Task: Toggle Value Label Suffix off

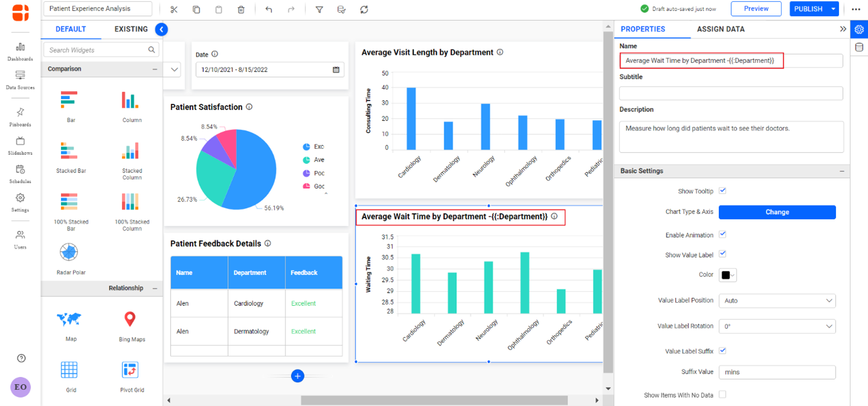Action: point(722,350)
